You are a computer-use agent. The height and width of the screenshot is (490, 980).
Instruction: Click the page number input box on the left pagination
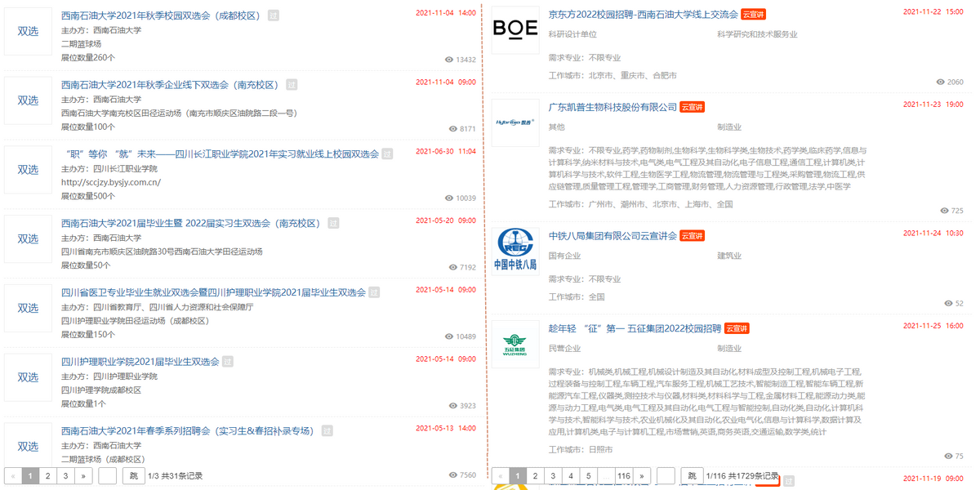coord(107,475)
